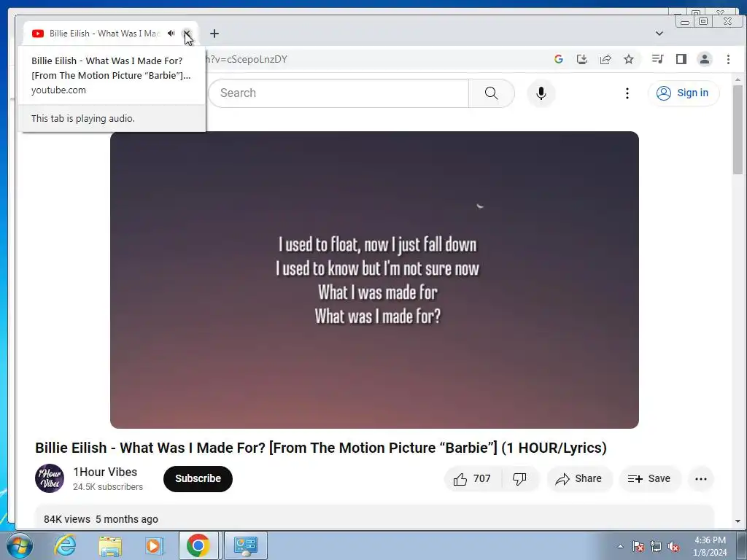This screenshot has height=560, width=747.
Task: Open the Chrome profile avatar
Action: pos(705,59)
